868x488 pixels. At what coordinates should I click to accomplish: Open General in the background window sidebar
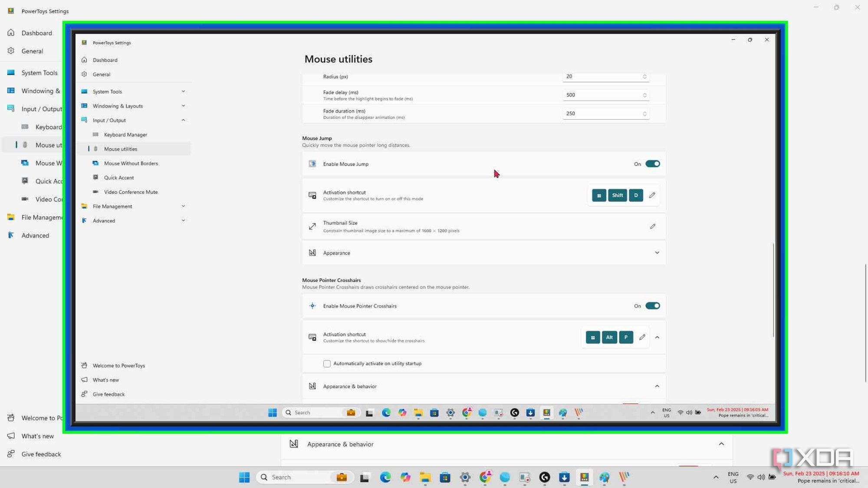coord(32,51)
